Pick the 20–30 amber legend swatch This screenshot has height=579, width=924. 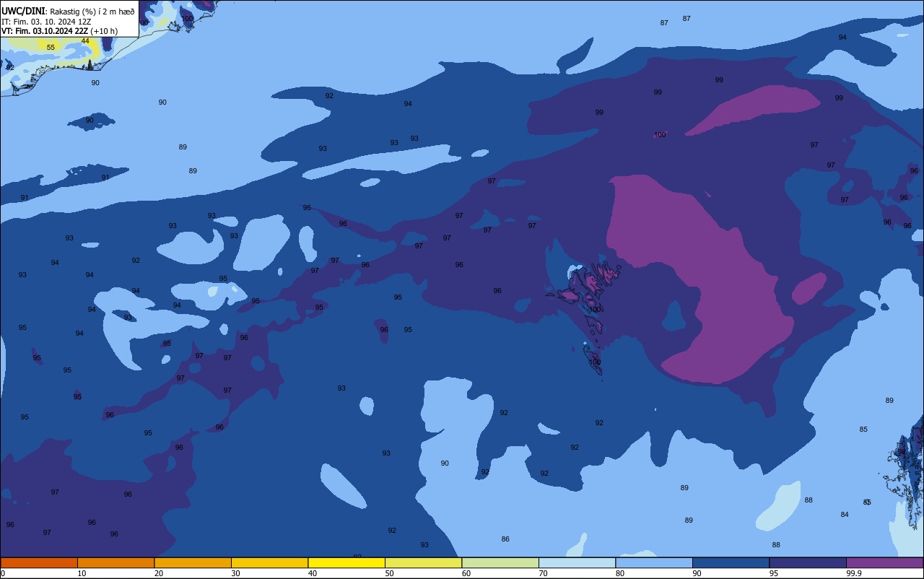point(193,562)
